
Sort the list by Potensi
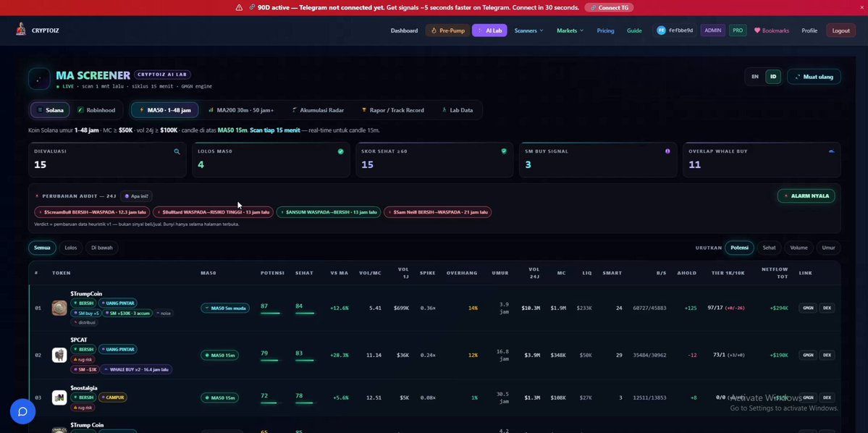click(x=740, y=248)
